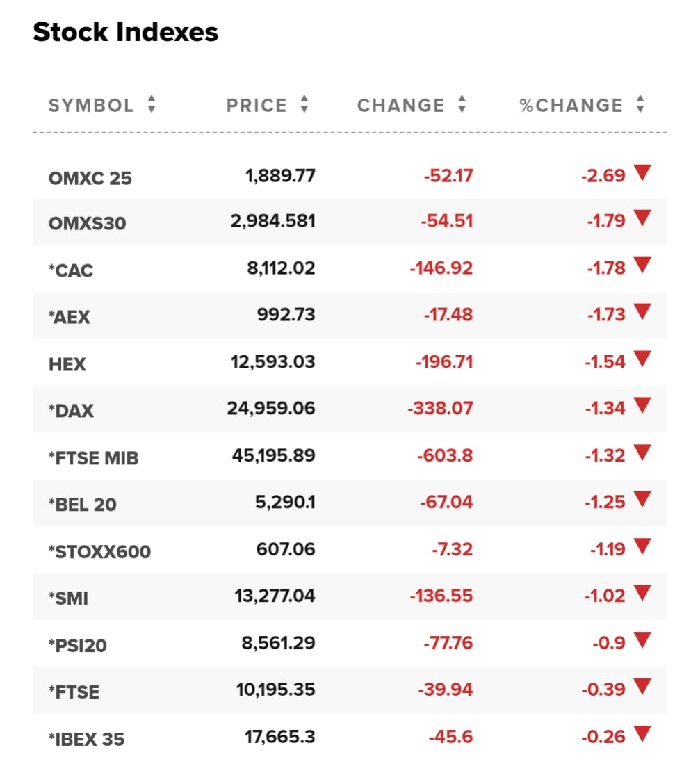Click the red down arrow beside OMXC 25

tap(642, 172)
